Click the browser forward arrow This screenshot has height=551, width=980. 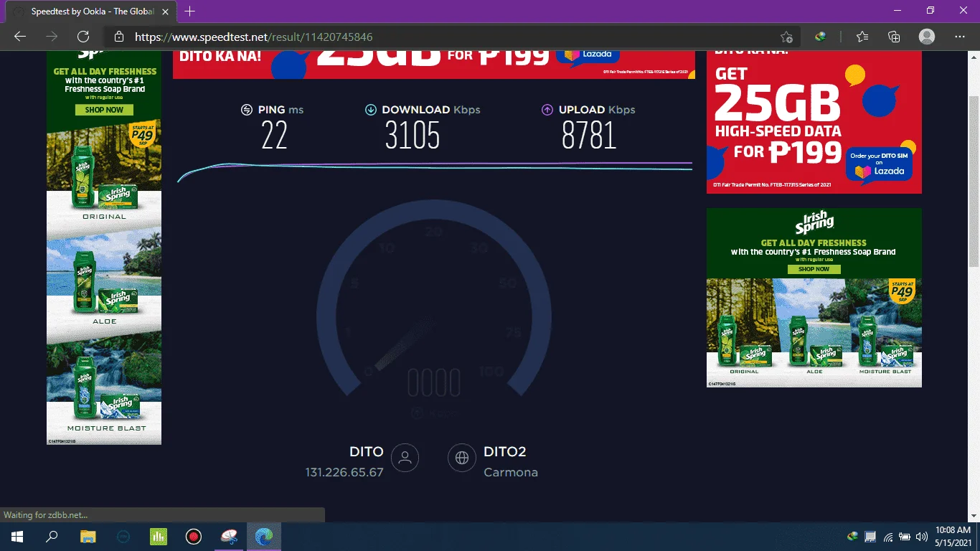pyautogui.click(x=52, y=37)
